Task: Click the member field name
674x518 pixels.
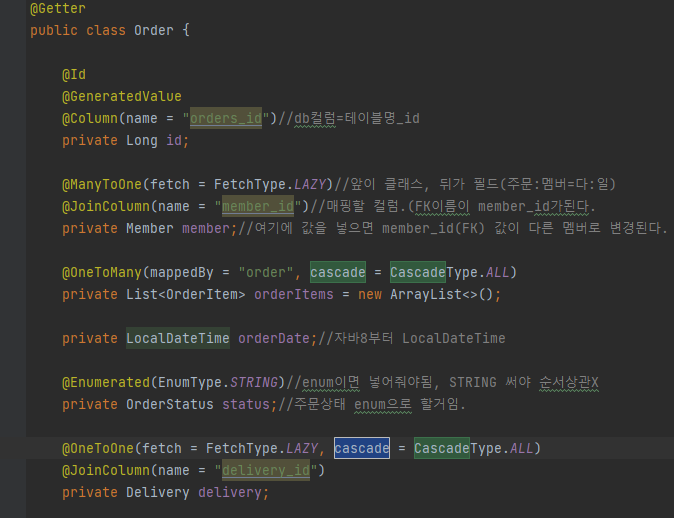Action: coord(205,229)
